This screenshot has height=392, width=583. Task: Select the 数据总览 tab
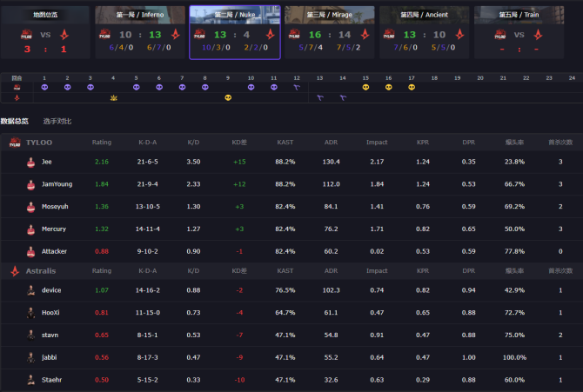point(15,121)
